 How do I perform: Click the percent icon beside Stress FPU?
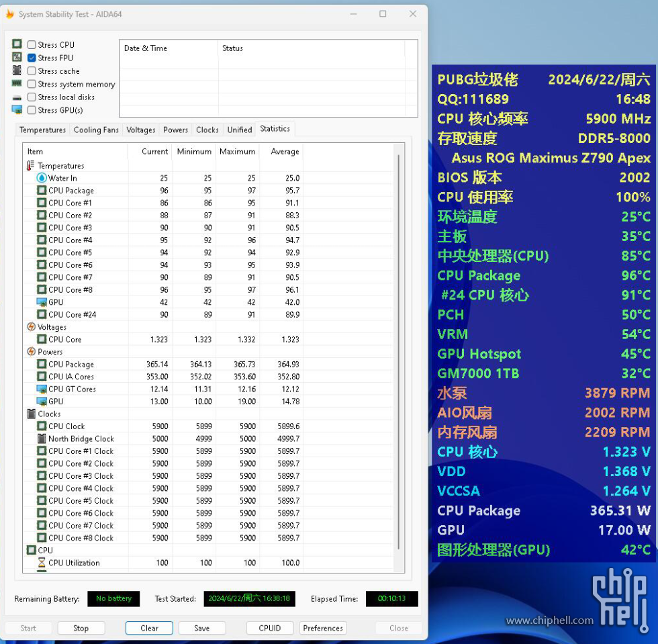coord(17,57)
